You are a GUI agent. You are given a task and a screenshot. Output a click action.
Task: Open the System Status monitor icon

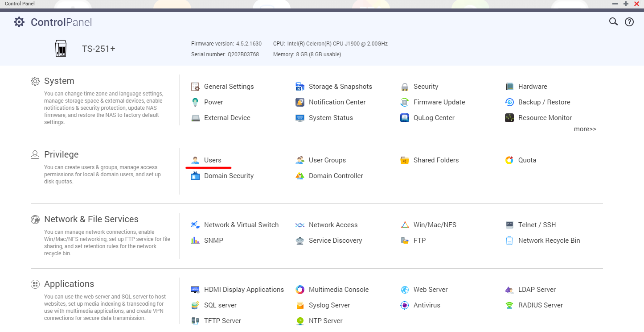pyautogui.click(x=300, y=118)
